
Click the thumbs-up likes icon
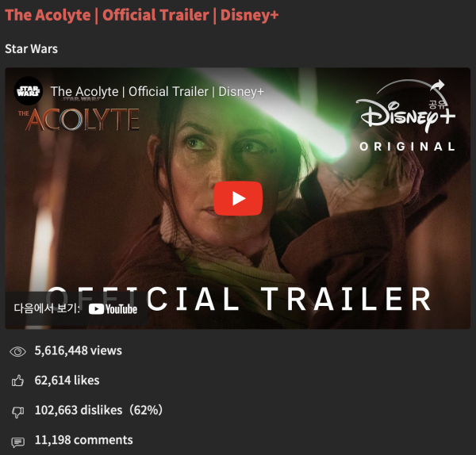(x=17, y=380)
